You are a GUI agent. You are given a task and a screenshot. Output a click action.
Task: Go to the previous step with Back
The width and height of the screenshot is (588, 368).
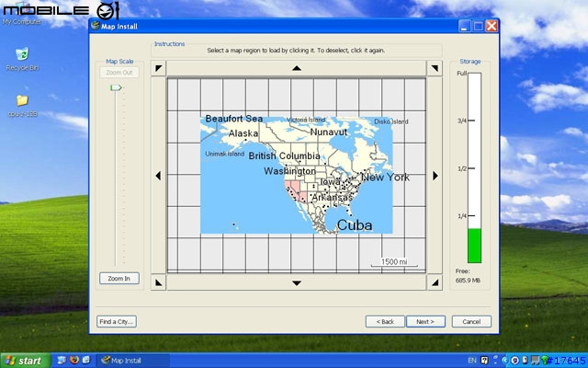click(x=385, y=321)
